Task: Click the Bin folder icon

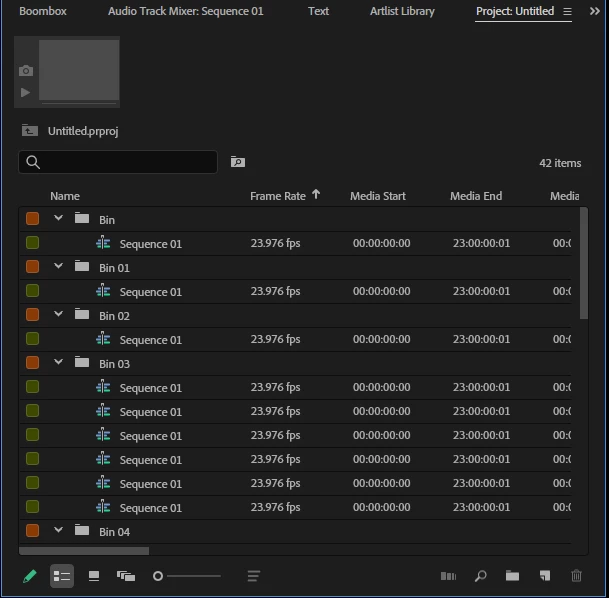Action: (82, 218)
